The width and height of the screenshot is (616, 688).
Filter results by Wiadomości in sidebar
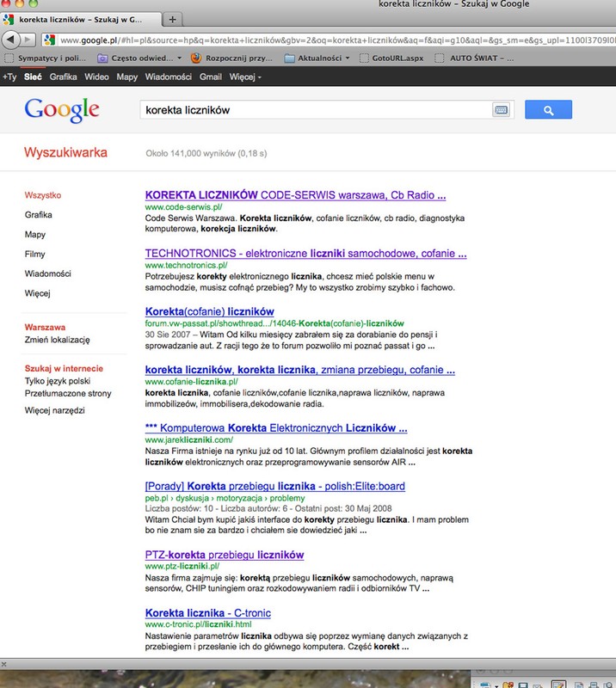coord(47,273)
